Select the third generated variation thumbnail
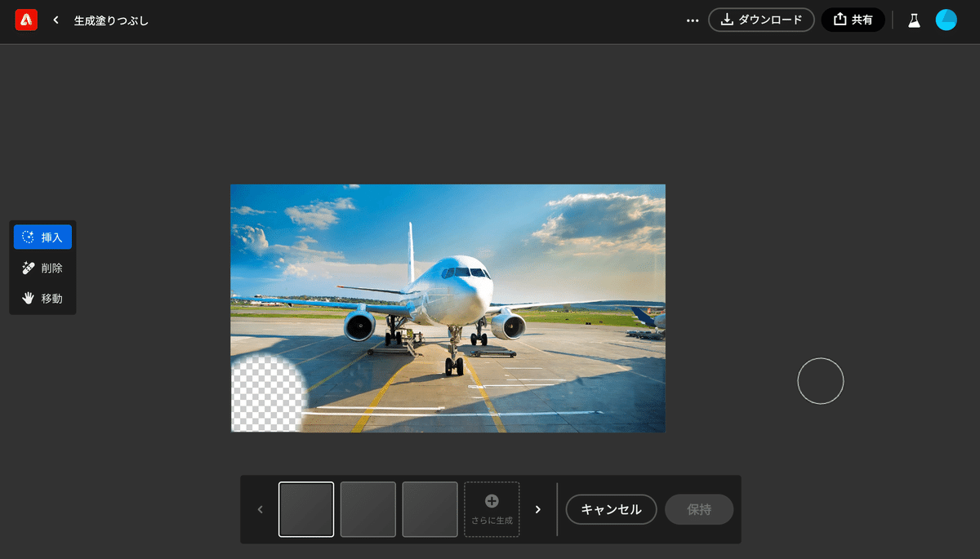The height and width of the screenshot is (559, 980). pyautogui.click(x=430, y=509)
